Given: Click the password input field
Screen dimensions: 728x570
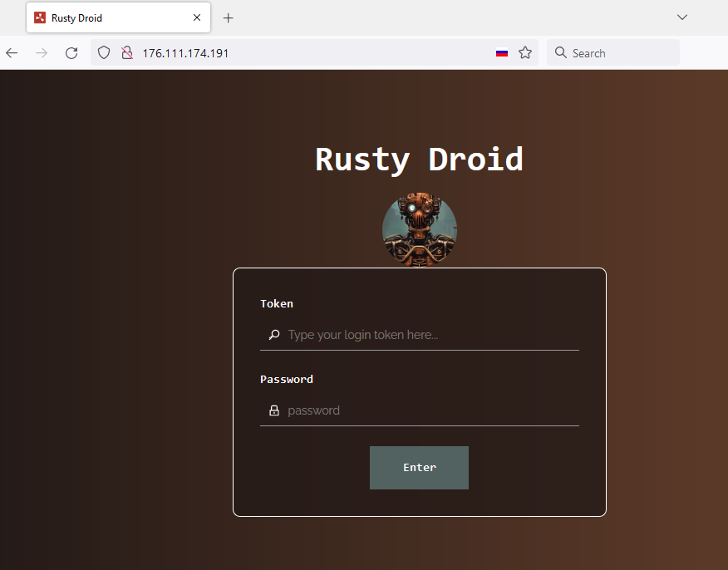Looking at the screenshot, I should (420, 410).
